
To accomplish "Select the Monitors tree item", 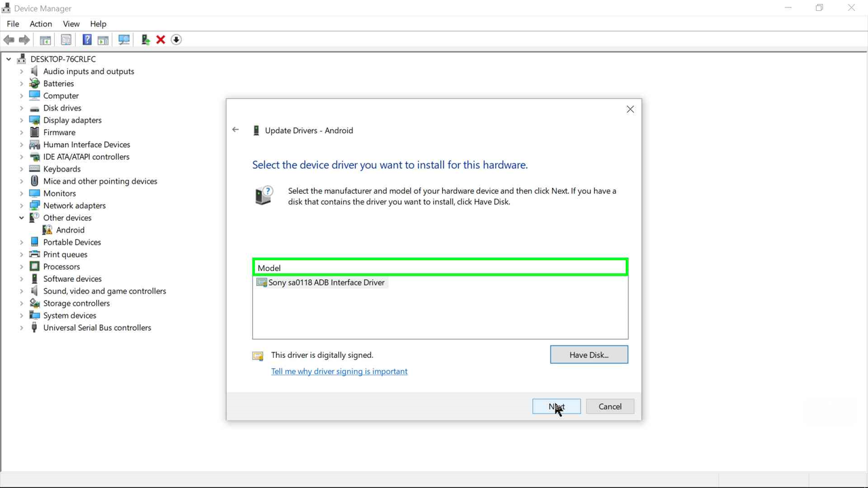I will (x=60, y=193).
